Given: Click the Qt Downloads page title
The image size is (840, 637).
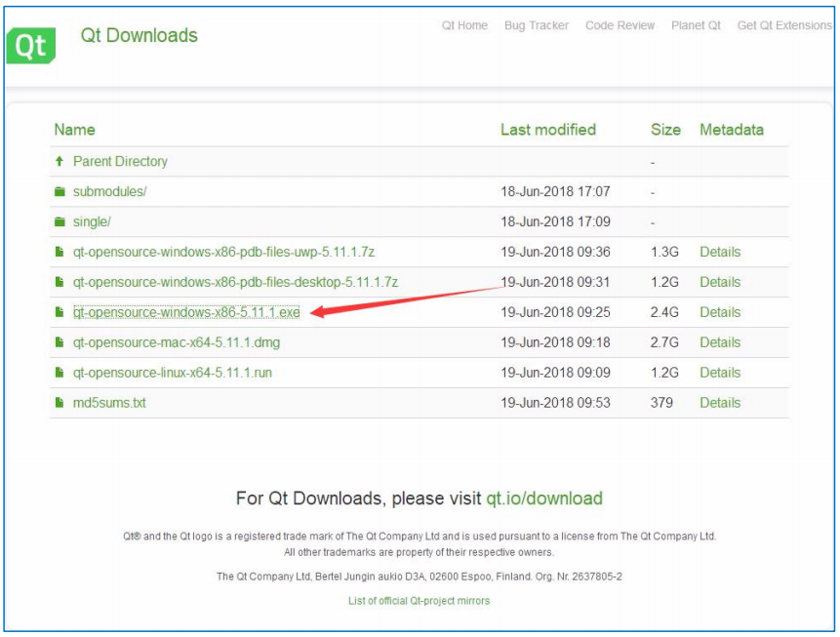Looking at the screenshot, I should 140,35.
